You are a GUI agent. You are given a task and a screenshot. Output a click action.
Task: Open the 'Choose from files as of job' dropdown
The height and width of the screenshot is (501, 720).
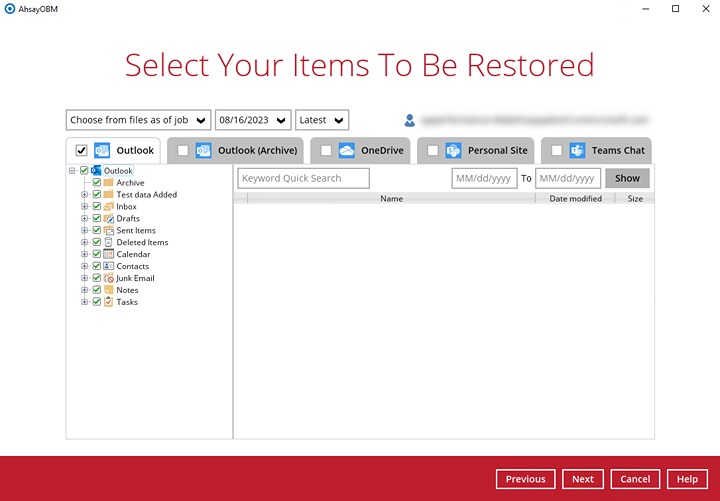pyautogui.click(x=138, y=120)
